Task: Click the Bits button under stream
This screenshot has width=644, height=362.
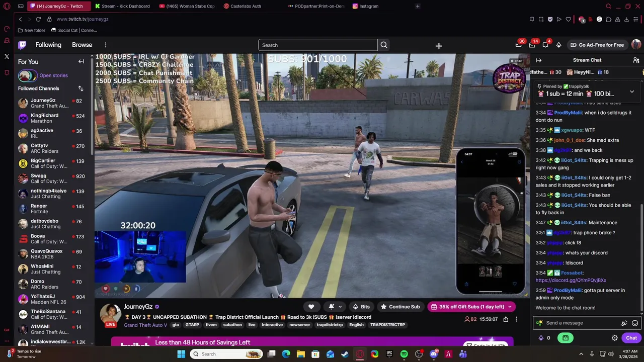Action: point(361,307)
